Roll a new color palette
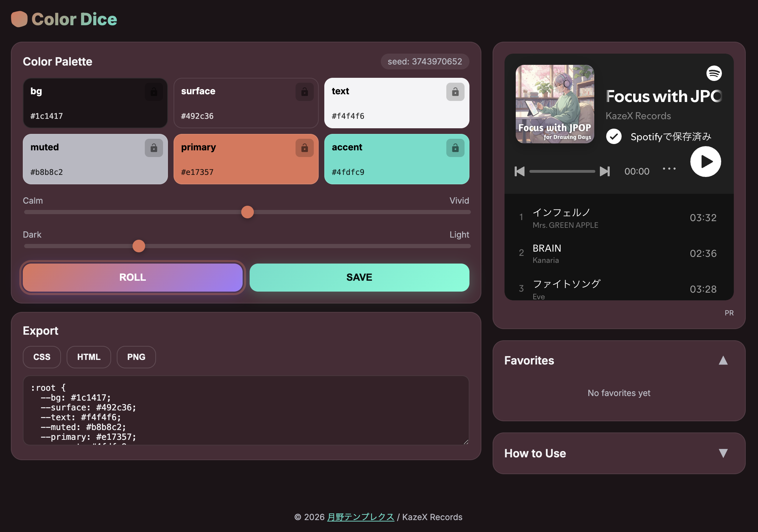 point(132,277)
